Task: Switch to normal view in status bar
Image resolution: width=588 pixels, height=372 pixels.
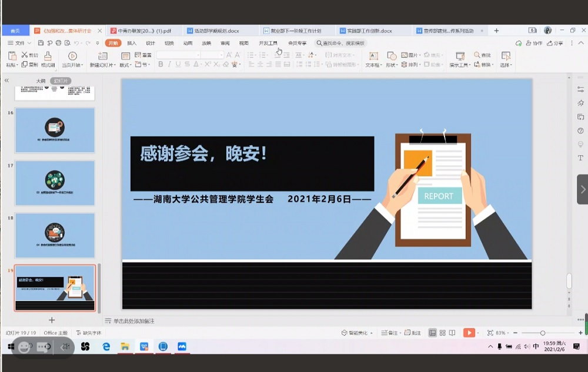Action: (433, 333)
